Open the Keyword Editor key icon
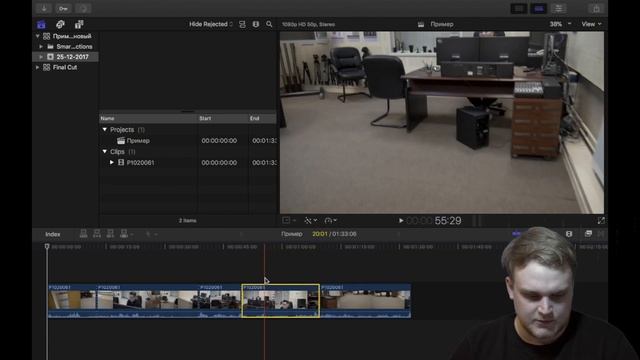 pos(63,8)
